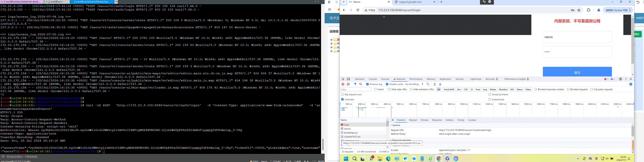
Task: Enable Hide extension URLs checkbox
Action: point(411,89)
